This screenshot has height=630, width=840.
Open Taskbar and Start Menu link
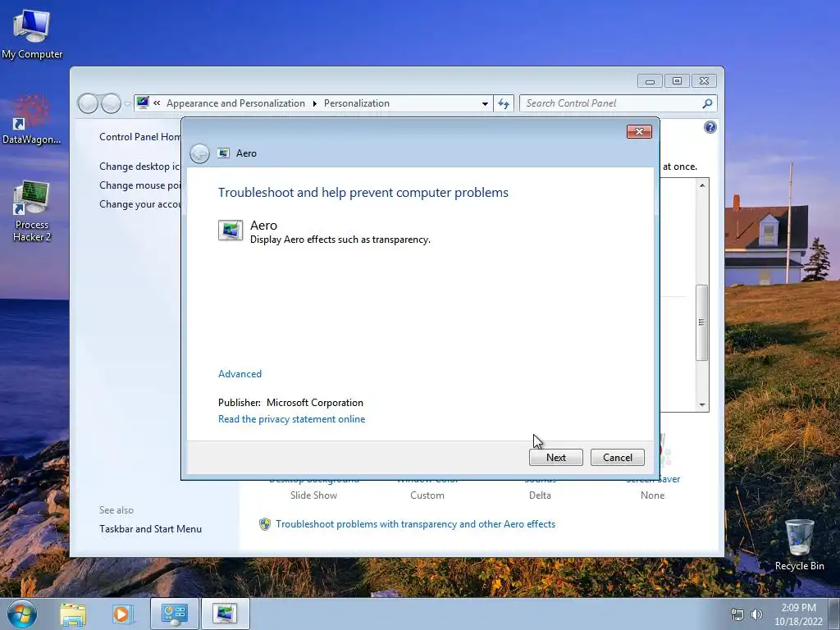tap(151, 529)
